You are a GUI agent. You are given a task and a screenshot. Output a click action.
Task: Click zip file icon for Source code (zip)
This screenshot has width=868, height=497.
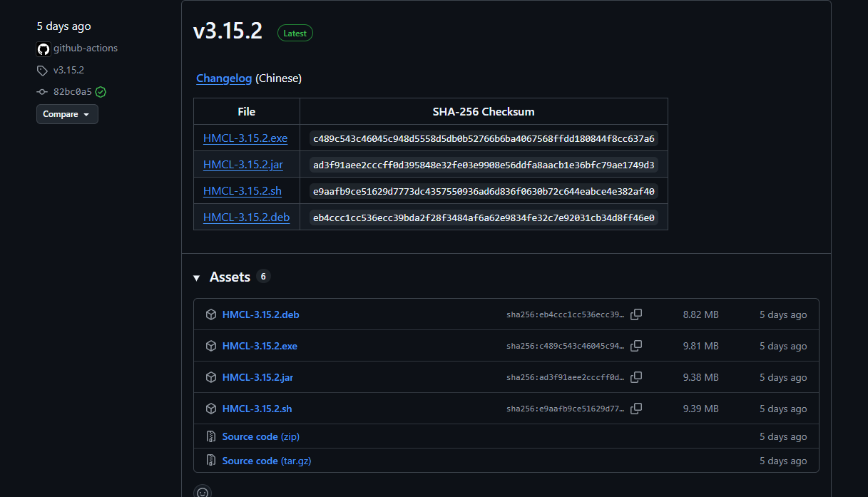click(211, 436)
